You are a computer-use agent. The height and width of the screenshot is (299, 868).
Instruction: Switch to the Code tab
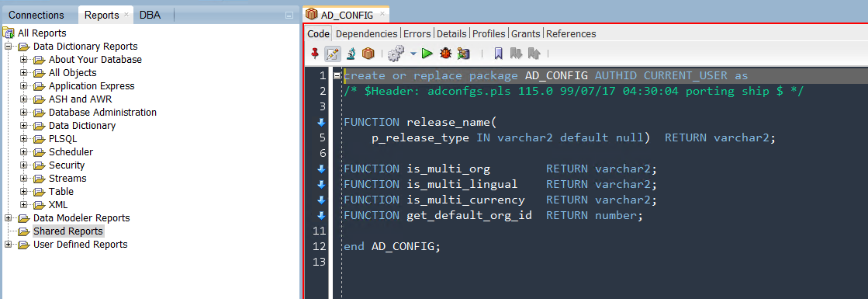(x=318, y=34)
